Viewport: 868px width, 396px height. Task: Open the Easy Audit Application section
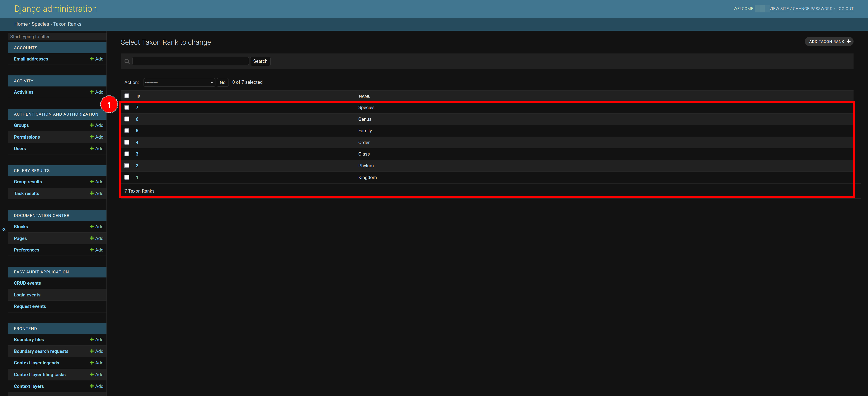[41, 272]
